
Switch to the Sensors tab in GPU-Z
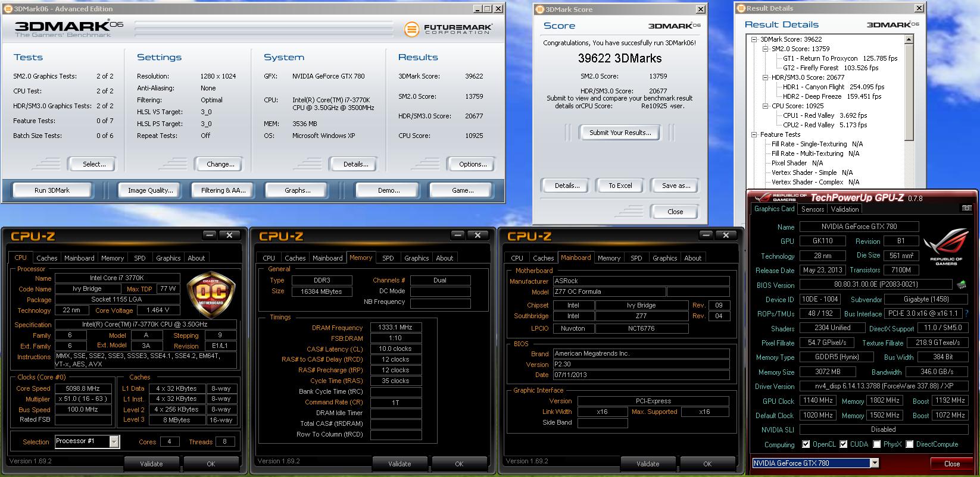[x=813, y=209]
